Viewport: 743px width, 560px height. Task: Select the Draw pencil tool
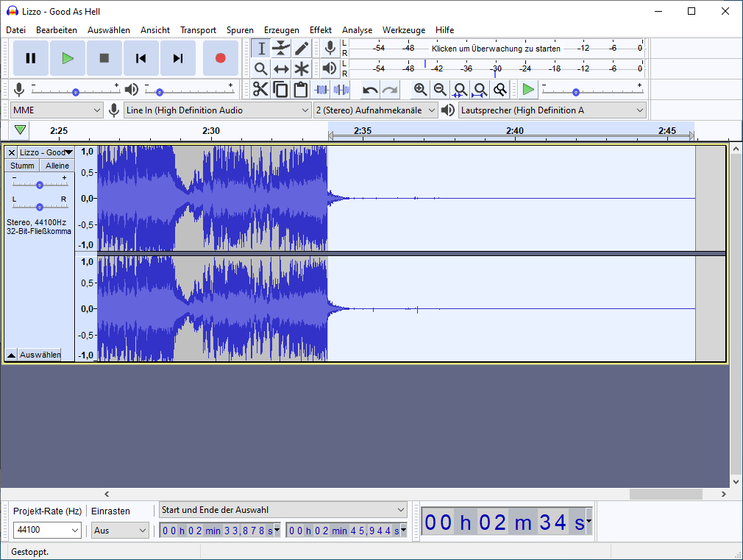(x=302, y=49)
